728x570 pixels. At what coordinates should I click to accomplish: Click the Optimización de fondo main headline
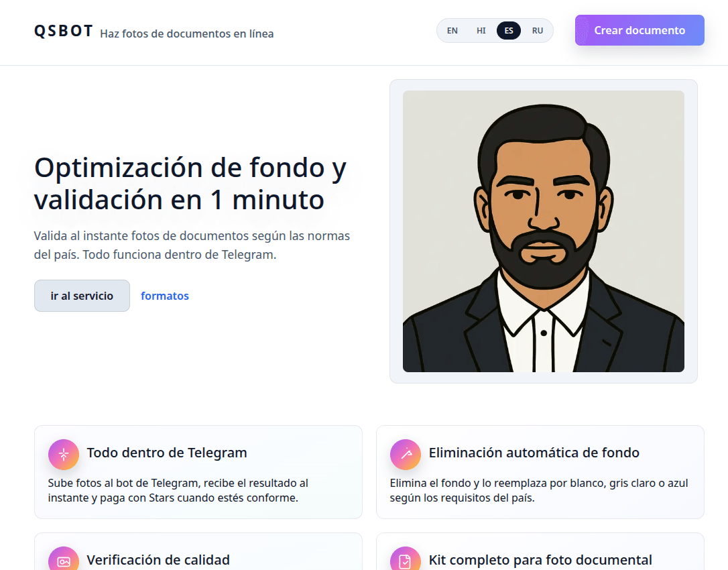coord(190,183)
